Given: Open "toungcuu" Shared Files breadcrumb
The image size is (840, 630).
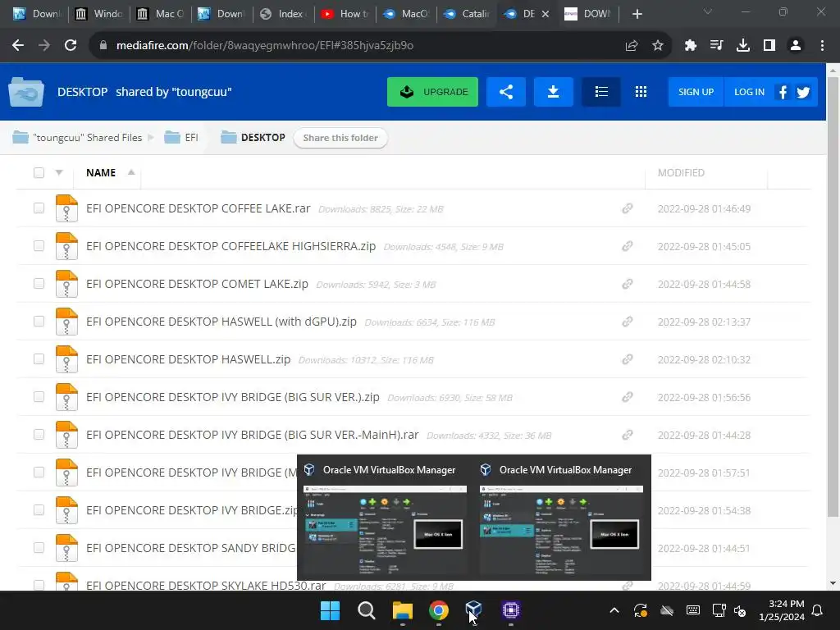Looking at the screenshot, I should pos(77,138).
